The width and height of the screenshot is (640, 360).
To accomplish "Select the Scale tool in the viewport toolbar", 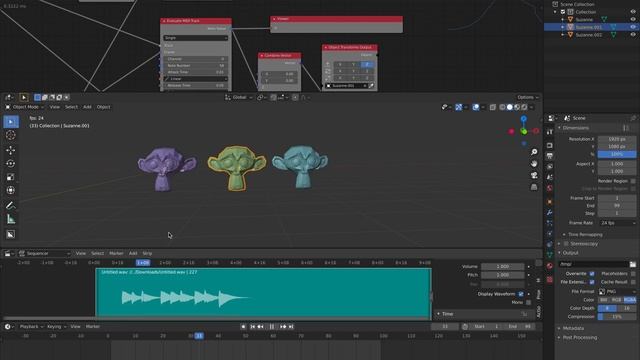I will (x=11, y=177).
